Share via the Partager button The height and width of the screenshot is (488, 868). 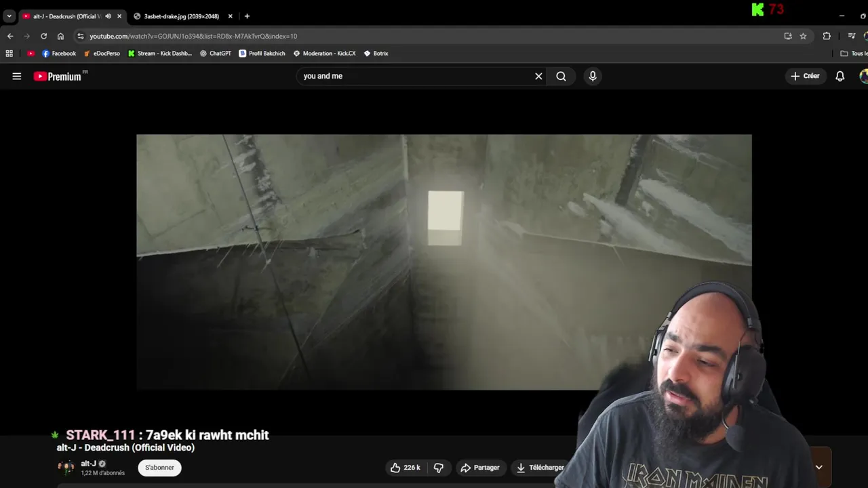[x=480, y=468]
